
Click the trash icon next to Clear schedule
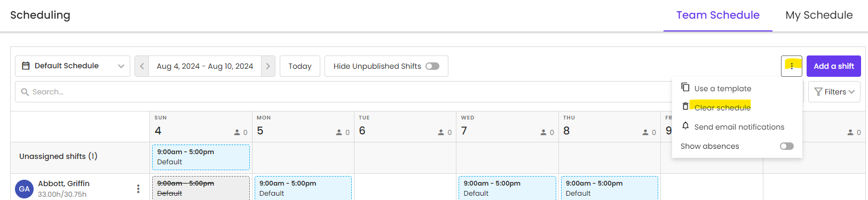click(685, 107)
